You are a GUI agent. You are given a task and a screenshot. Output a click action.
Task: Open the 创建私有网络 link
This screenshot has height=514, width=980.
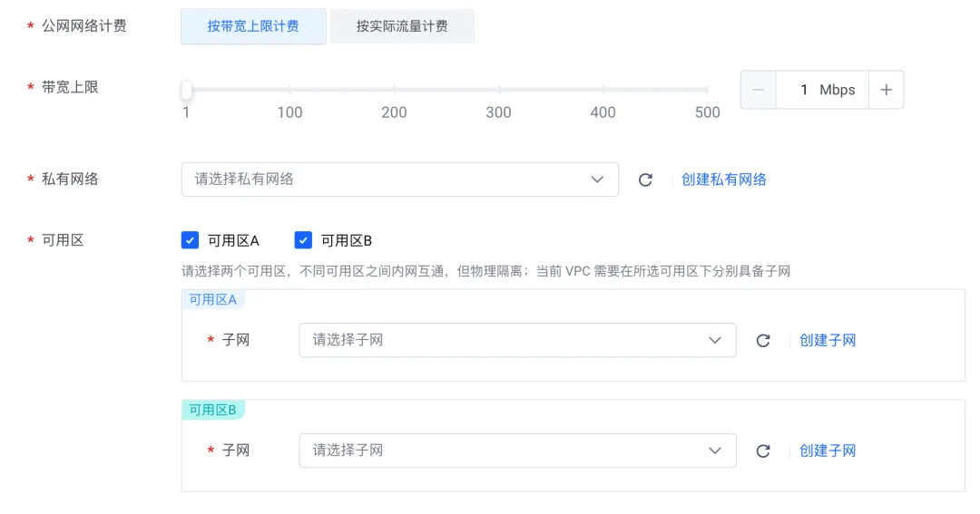[724, 179]
